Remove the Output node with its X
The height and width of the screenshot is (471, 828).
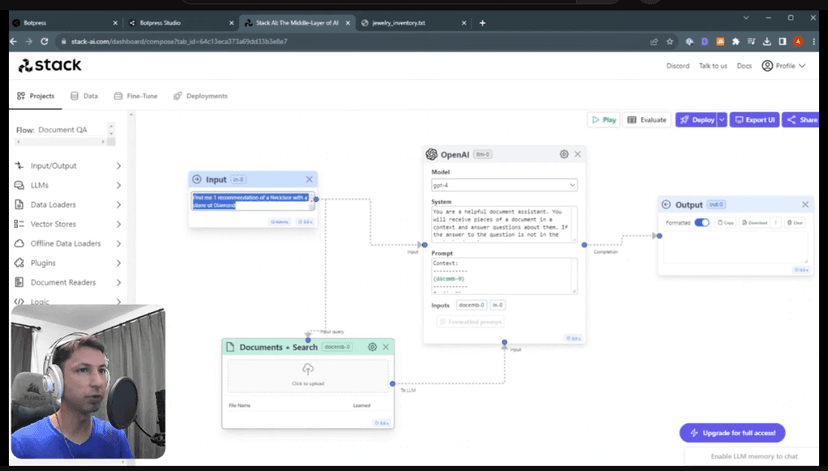[805, 204]
